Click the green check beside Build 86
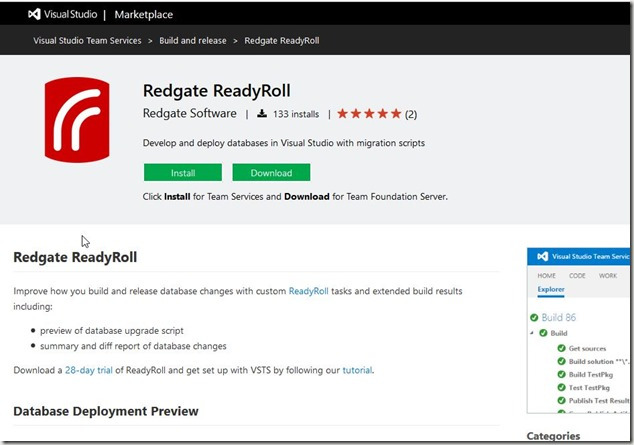The width and height of the screenshot is (634, 445). tap(533, 317)
